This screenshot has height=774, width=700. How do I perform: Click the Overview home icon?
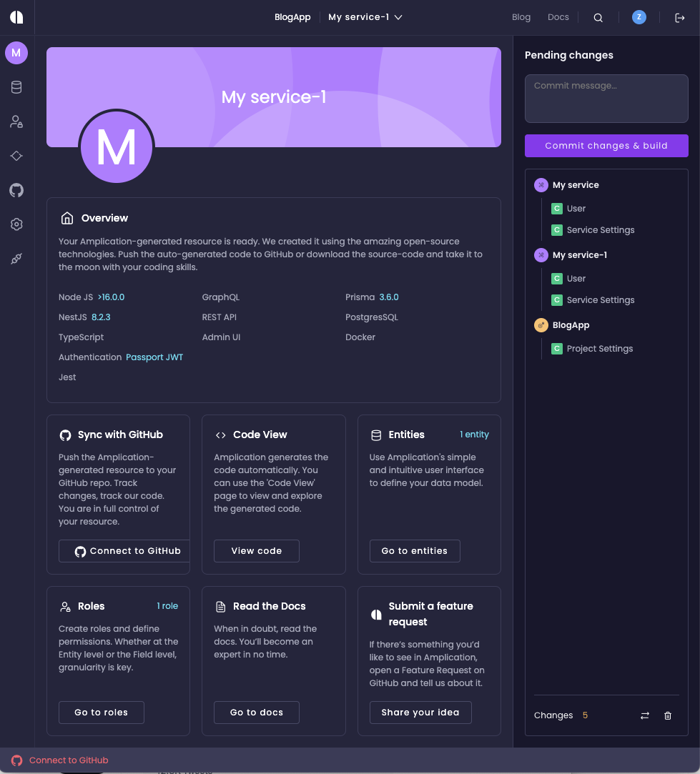[67, 218]
